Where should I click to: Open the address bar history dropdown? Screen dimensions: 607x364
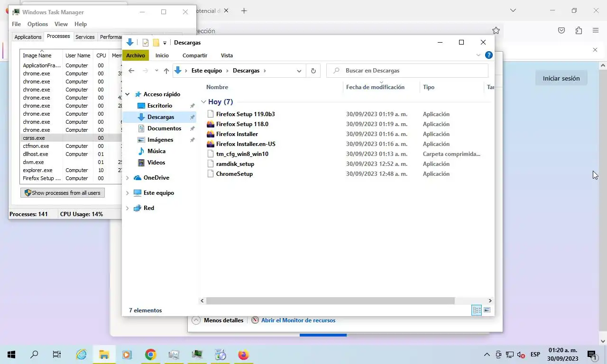[299, 71]
